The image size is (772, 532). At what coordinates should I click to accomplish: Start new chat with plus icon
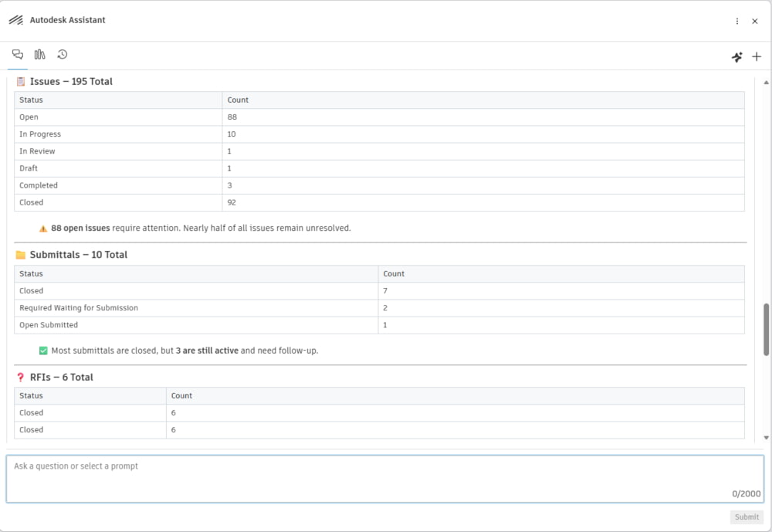tap(757, 56)
